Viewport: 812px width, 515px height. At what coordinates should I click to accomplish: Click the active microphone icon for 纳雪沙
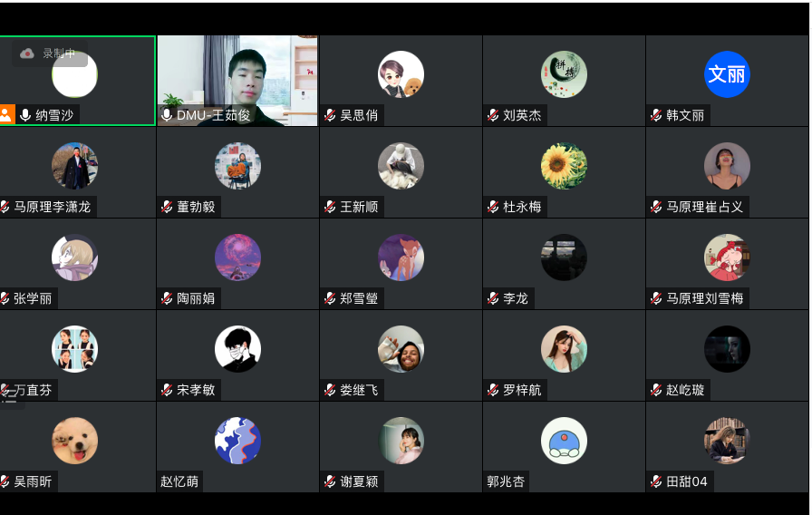point(25,115)
